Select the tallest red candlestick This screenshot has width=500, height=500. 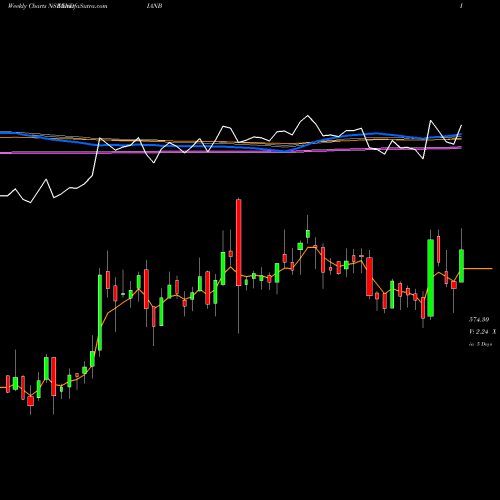coord(239,243)
